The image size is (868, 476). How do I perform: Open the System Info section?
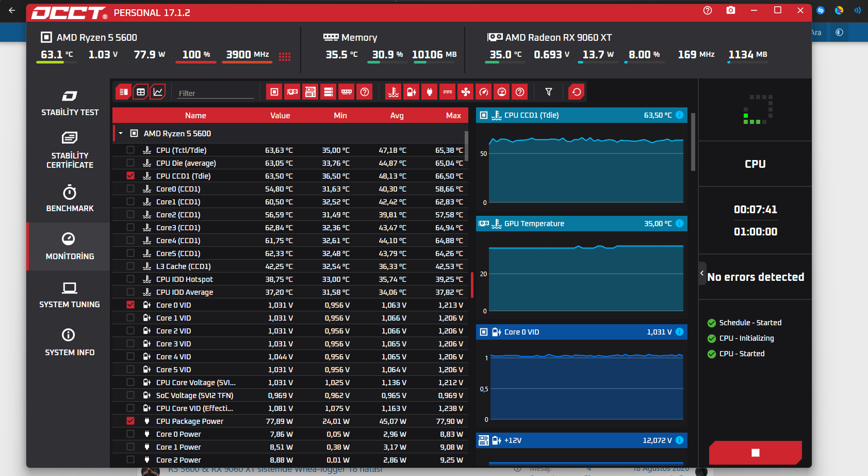tap(70, 343)
